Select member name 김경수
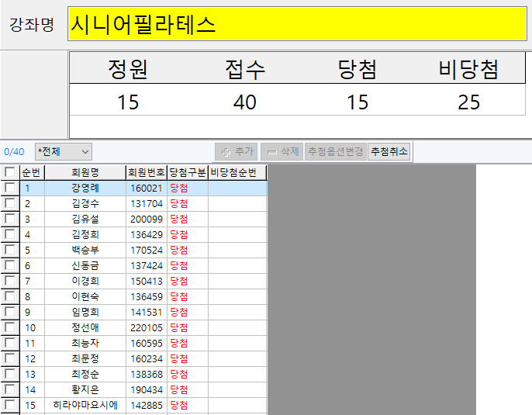 [x=85, y=203]
